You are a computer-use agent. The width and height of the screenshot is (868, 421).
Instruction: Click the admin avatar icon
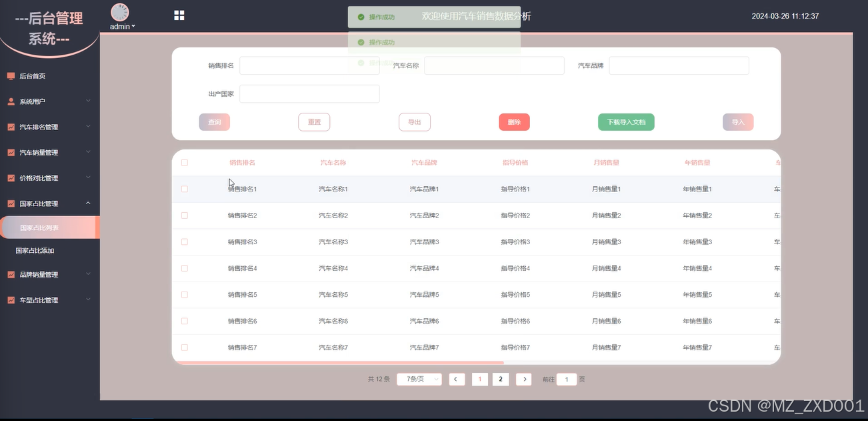(120, 12)
